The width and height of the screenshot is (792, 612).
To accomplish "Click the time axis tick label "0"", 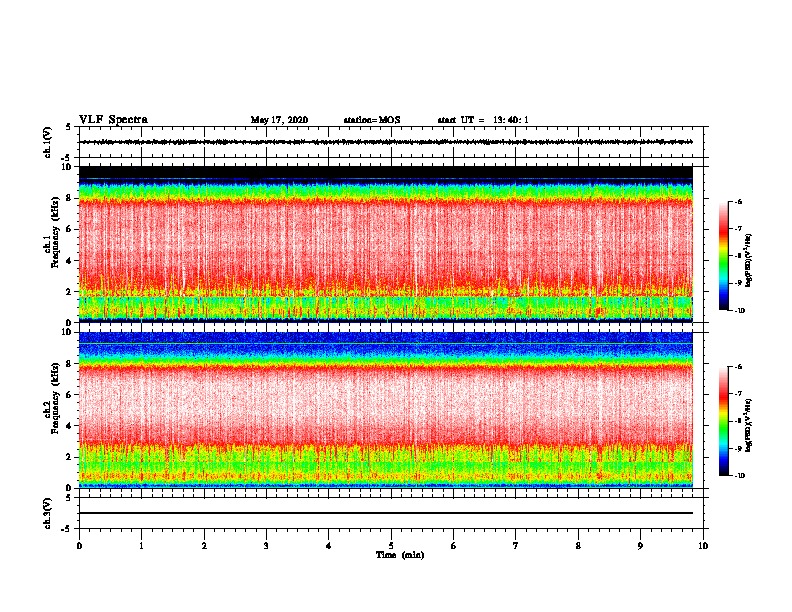I will 79,546.
